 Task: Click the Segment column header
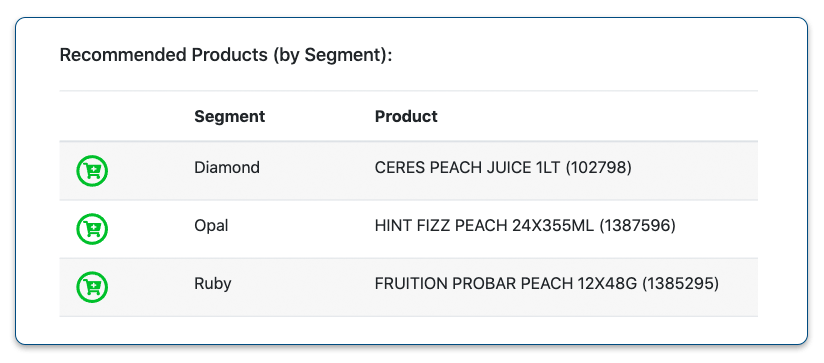pyautogui.click(x=230, y=116)
